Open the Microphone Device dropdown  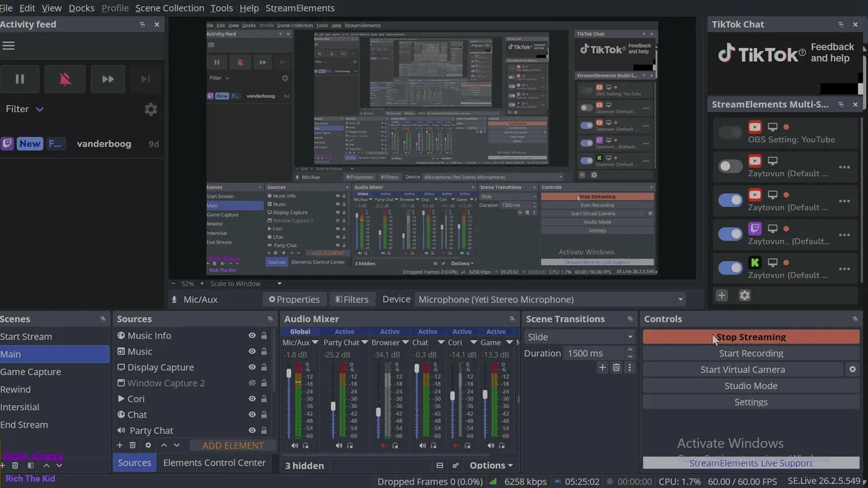tap(550, 300)
